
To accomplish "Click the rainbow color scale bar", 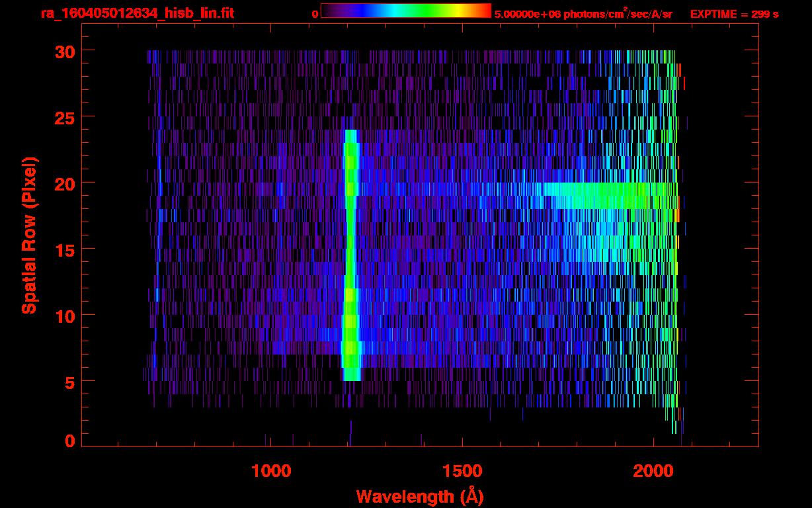I will tap(406, 11).
